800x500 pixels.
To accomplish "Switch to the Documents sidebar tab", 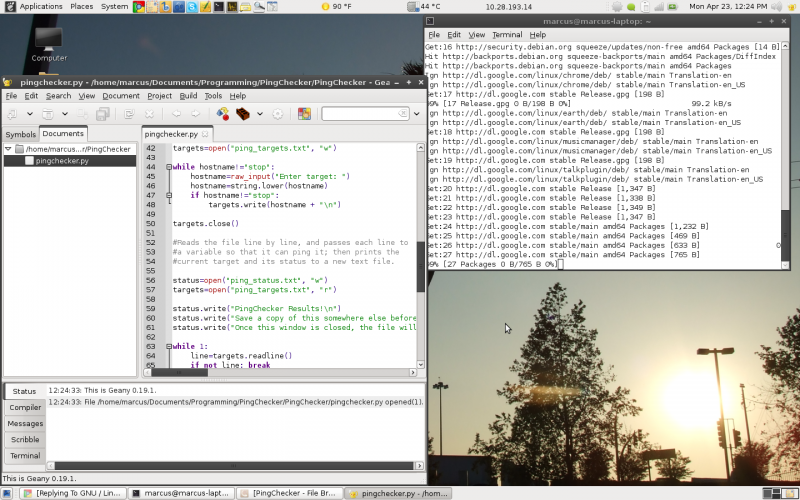I will pyautogui.click(x=63, y=133).
